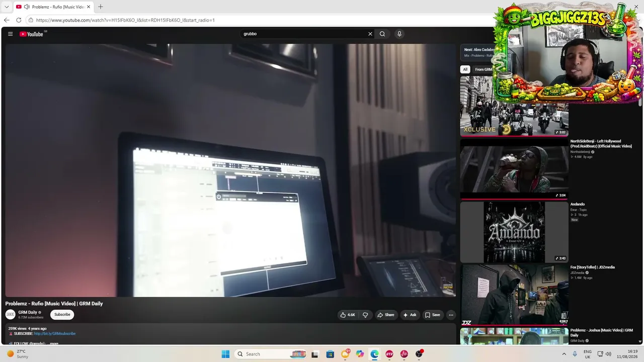Open a new browser tab
Screen dimensions: 644x362
[x=101, y=7]
